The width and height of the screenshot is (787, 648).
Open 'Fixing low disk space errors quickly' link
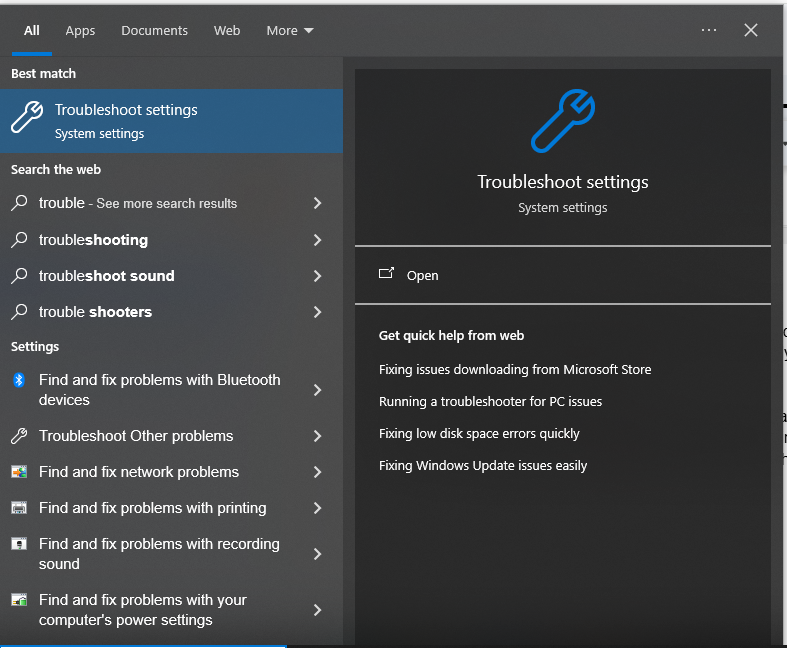(x=479, y=434)
